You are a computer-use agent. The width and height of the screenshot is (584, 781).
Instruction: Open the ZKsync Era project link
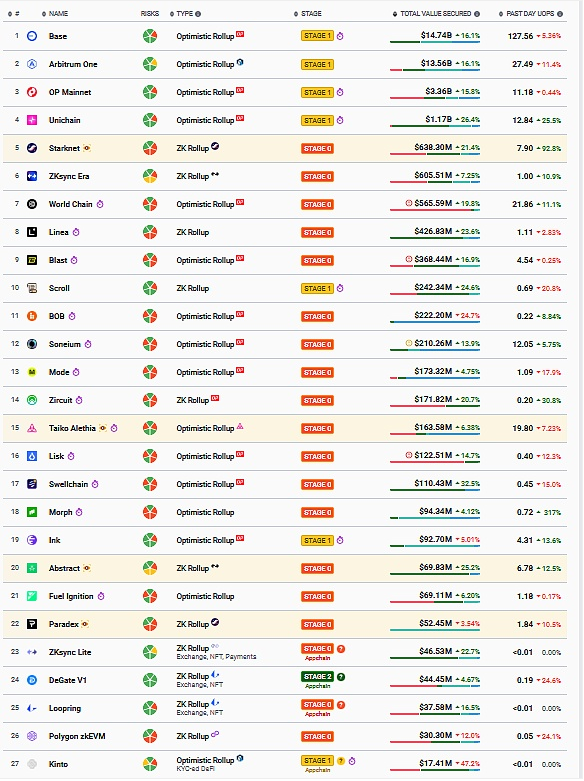click(69, 176)
